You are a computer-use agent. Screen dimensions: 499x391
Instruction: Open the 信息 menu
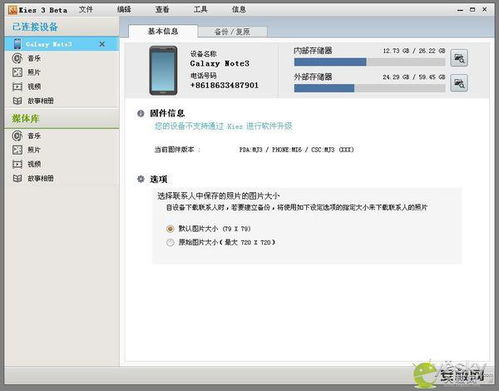(x=239, y=10)
